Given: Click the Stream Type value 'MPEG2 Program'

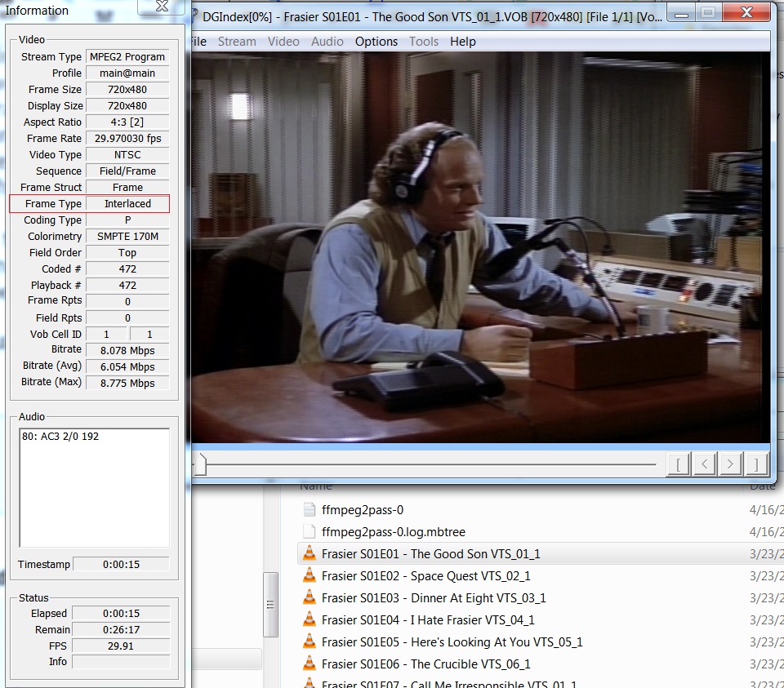Looking at the screenshot, I should coord(127,57).
